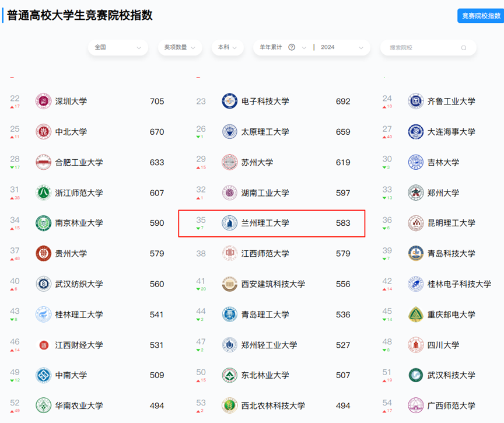The height and width of the screenshot is (423, 504).
Task: Click the search magnifier icon
Action: [x=464, y=48]
